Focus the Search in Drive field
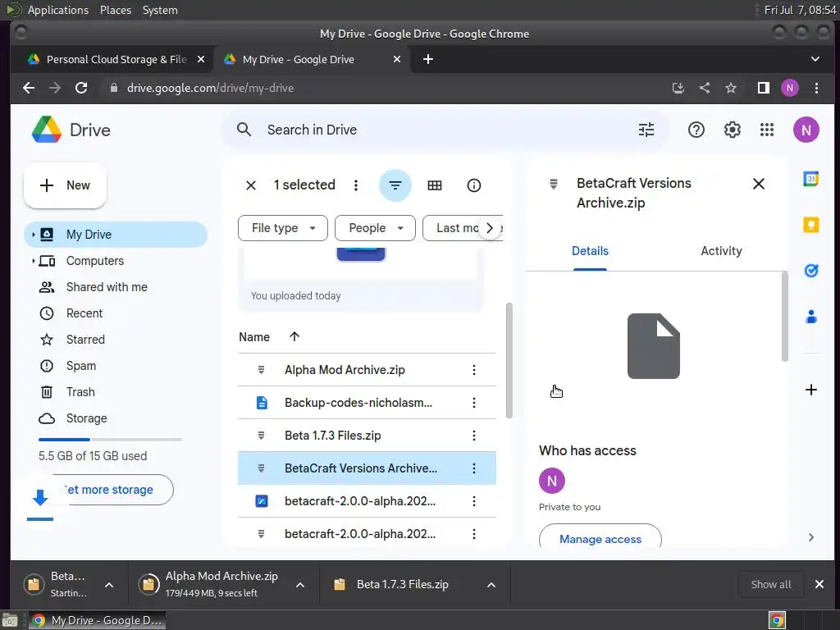The height and width of the screenshot is (630, 840). coord(445,130)
